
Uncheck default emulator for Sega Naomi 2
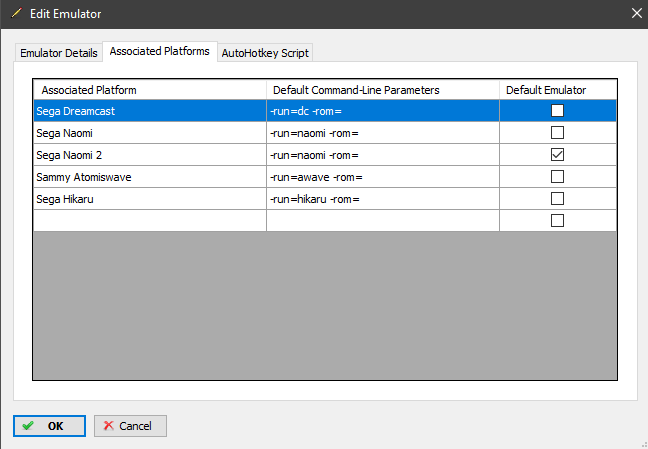pyautogui.click(x=557, y=155)
